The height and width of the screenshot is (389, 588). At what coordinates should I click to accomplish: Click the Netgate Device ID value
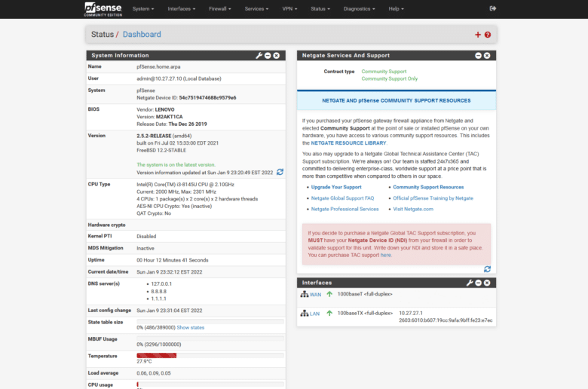click(207, 98)
